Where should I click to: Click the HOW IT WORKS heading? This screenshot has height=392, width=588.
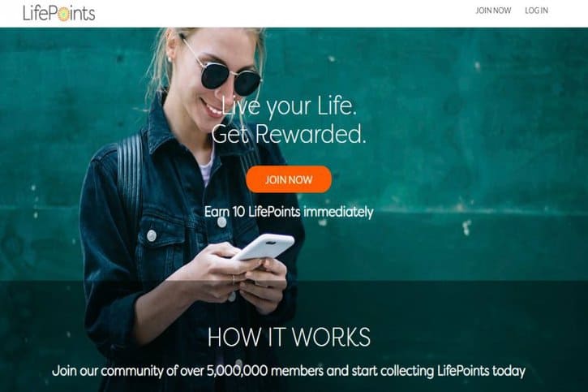click(289, 337)
